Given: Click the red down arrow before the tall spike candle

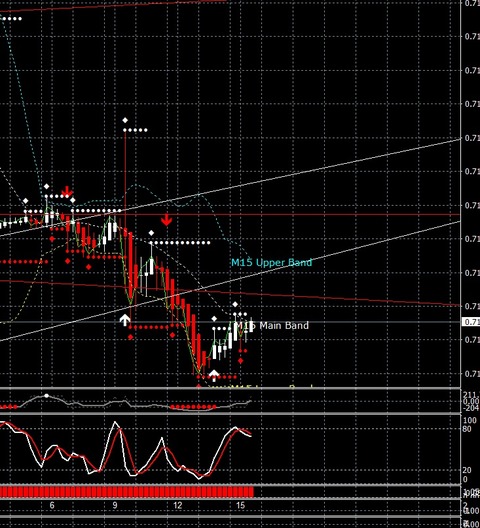Looking at the screenshot, I should (x=67, y=191).
